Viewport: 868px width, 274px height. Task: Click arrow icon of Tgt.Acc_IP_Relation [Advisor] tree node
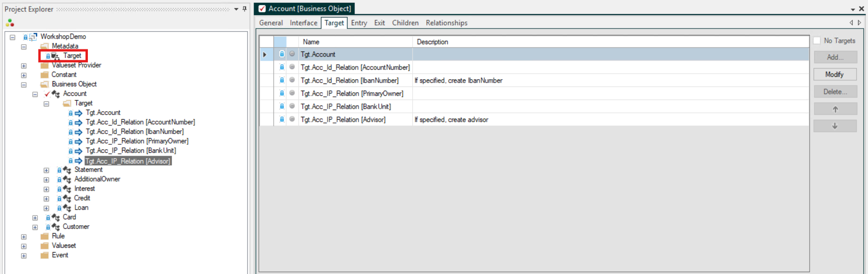point(78,161)
